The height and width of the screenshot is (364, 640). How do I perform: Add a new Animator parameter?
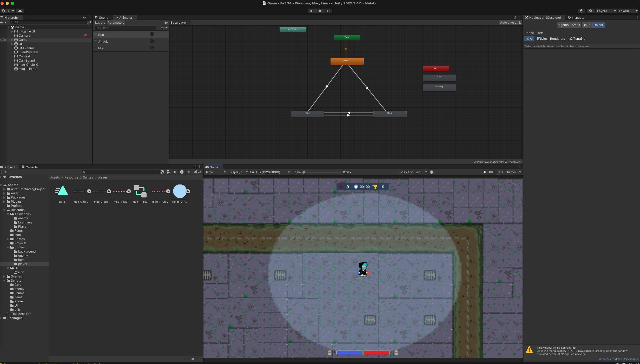tap(164, 28)
